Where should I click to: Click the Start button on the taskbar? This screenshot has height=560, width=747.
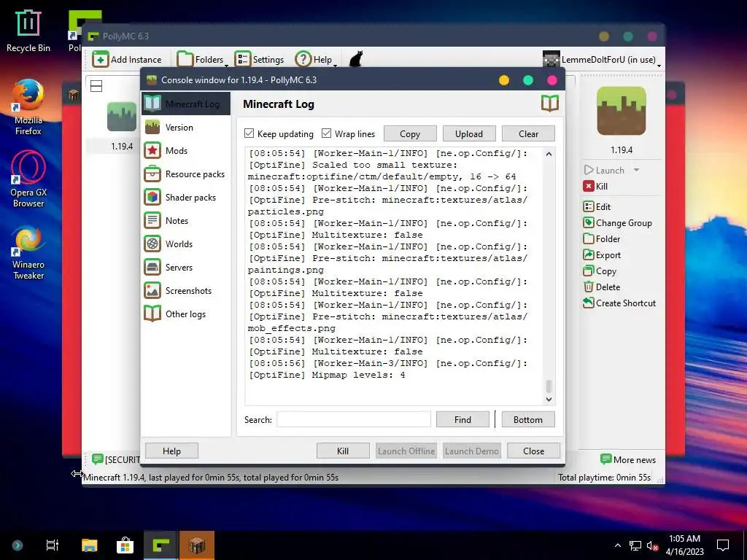pos(18,545)
